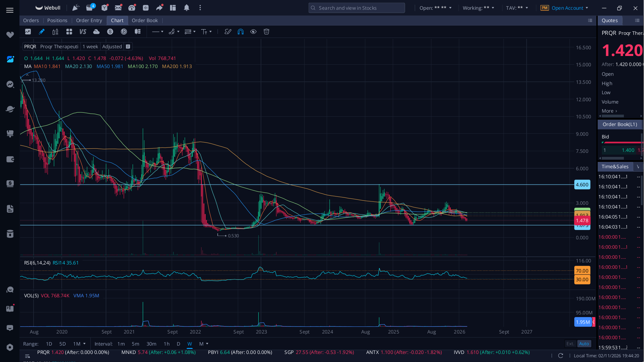Open the mail envelope icon
Screen dimensions: 644x362
click(118, 7)
